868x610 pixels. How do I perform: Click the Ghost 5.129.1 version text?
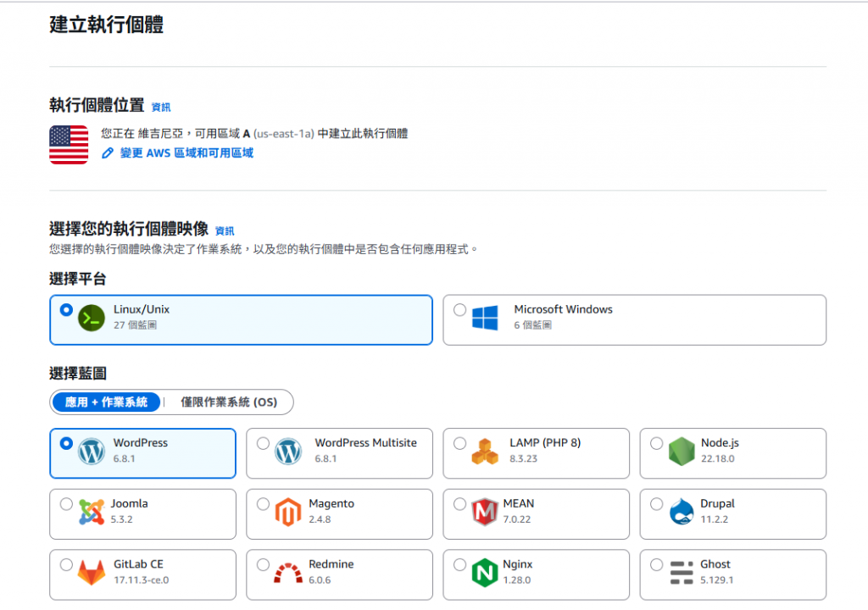[x=717, y=580]
